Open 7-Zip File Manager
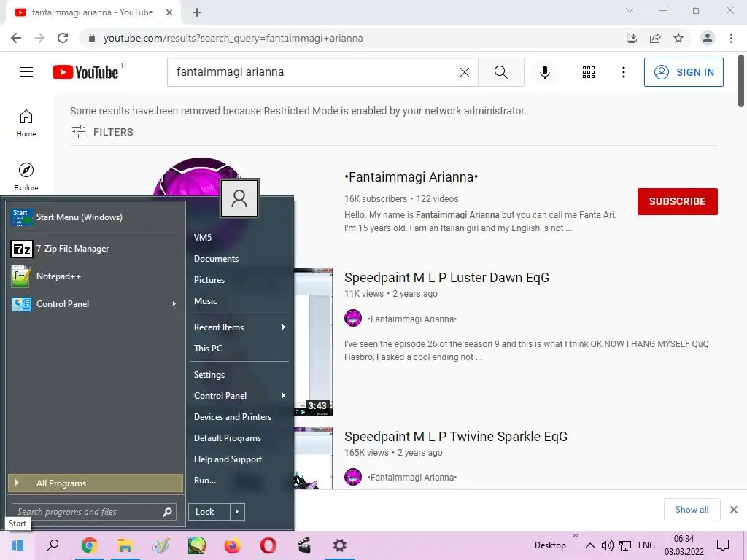Screen dimensions: 747x560 pos(94,249)
